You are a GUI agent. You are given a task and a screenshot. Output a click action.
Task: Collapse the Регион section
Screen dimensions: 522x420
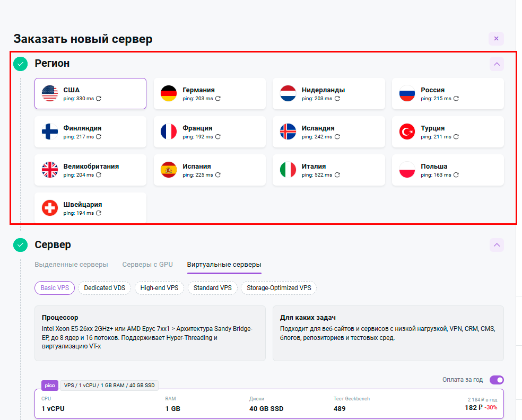pos(497,64)
